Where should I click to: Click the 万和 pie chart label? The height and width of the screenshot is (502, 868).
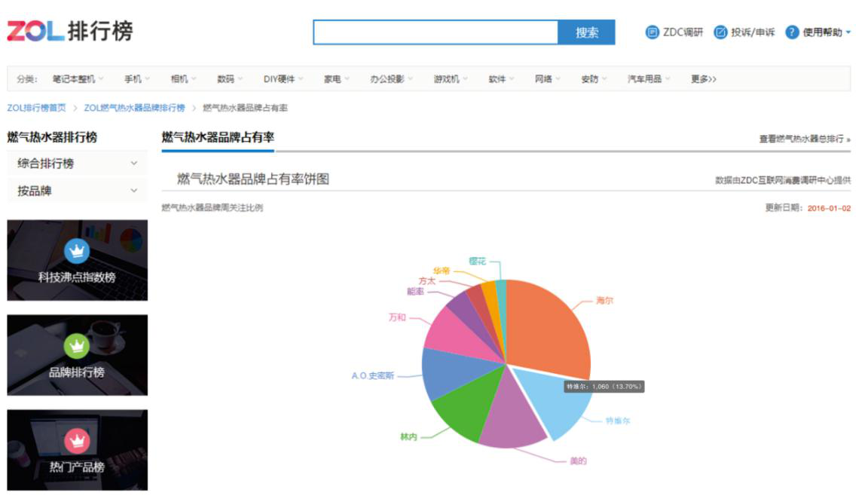pos(398,317)
